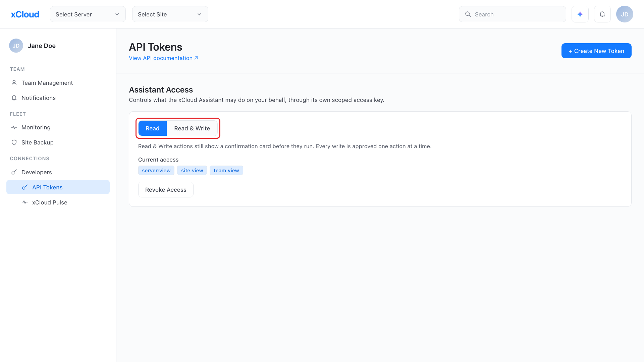Click the Site Backup shield icon
The height and width of the screenshot is (362, 644).
14,142
